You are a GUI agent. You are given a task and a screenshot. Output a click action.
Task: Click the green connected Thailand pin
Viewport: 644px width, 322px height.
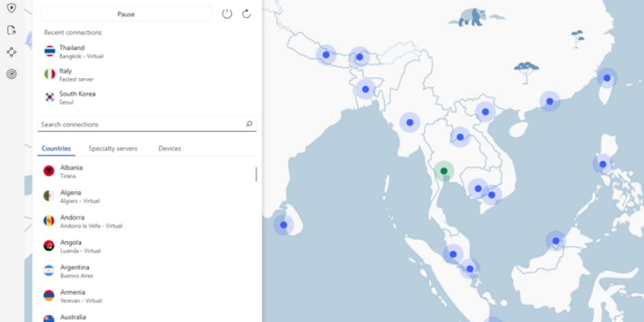click(444, 171)
